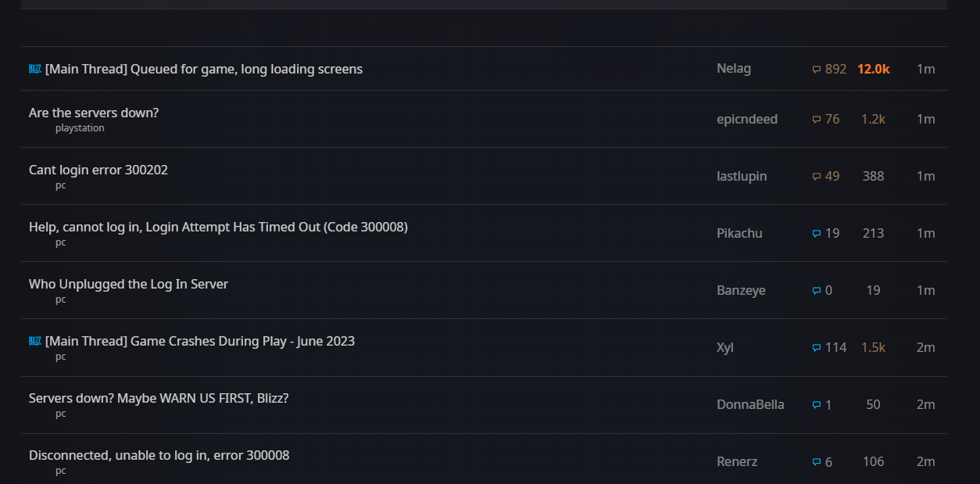Click the reply bubble icon in Banzeye's row
The image size is (980, 484).
coord(817,291)
